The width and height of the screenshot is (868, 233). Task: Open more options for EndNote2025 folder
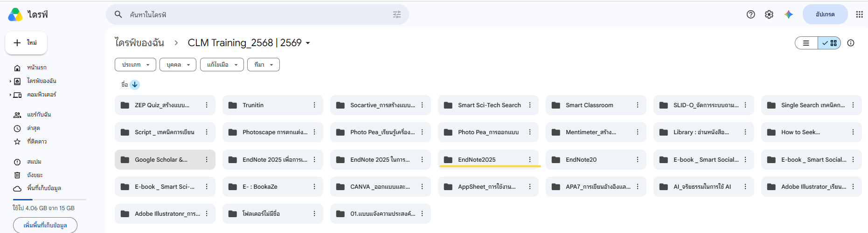[530, 159]
